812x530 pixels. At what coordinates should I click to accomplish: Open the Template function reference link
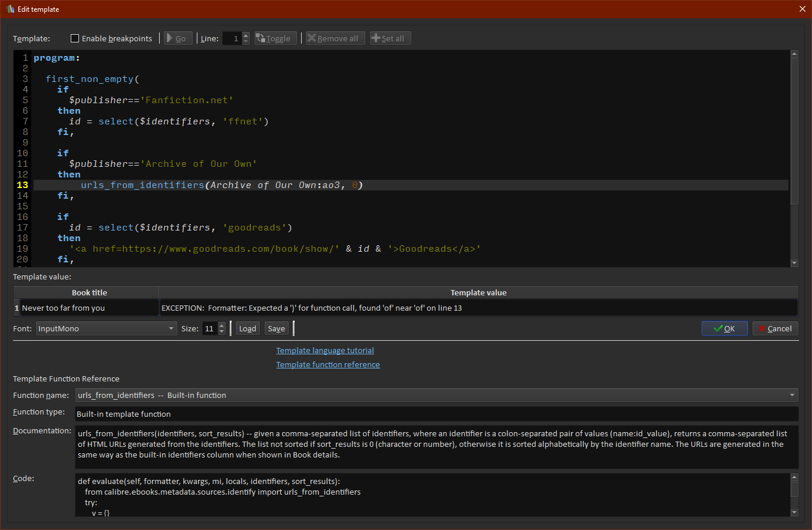pyautogui.click(x=328, y=364)
